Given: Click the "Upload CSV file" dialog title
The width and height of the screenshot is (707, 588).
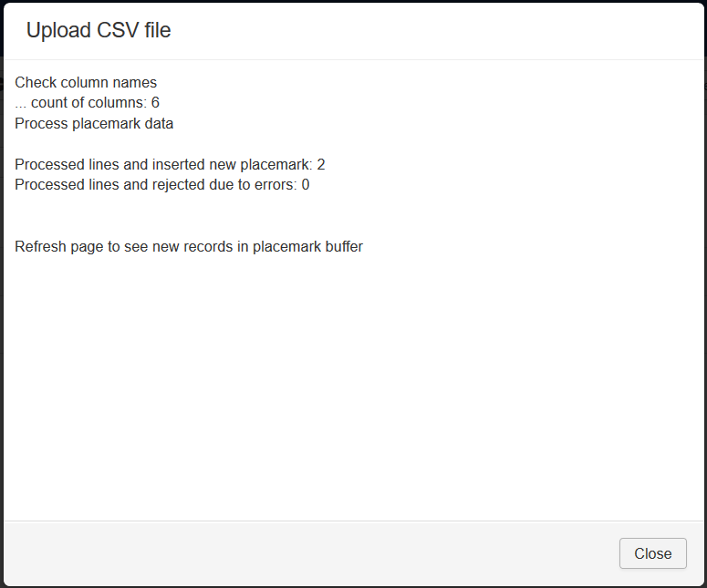Looking at the screenshot, I should 99,30.
